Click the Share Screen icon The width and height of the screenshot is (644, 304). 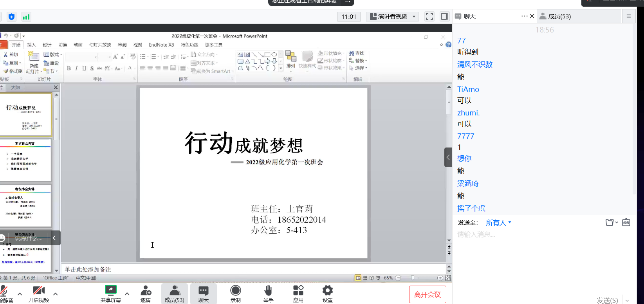(x=110, y=290)
